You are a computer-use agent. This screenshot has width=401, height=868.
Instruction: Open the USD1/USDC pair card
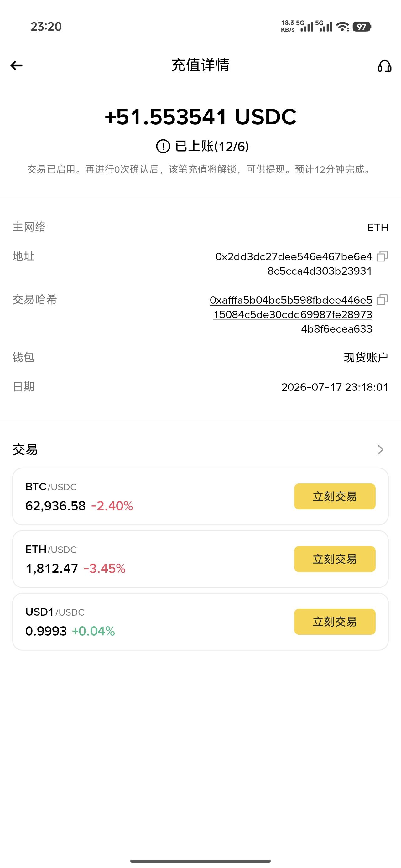pos(200,622)
